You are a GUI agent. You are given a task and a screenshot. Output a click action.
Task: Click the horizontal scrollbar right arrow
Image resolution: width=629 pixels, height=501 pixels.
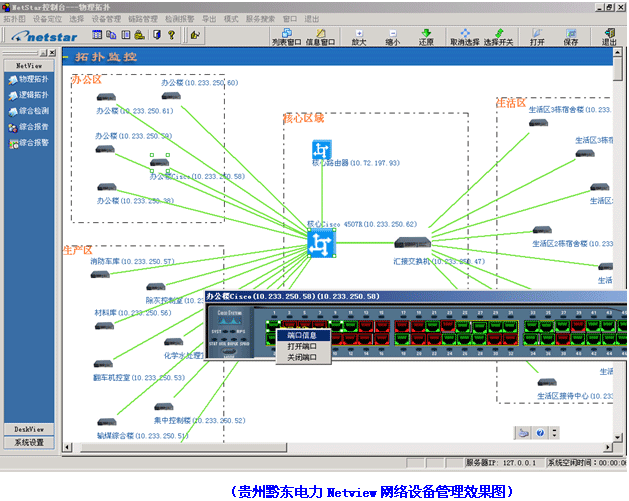pos(608,447)
